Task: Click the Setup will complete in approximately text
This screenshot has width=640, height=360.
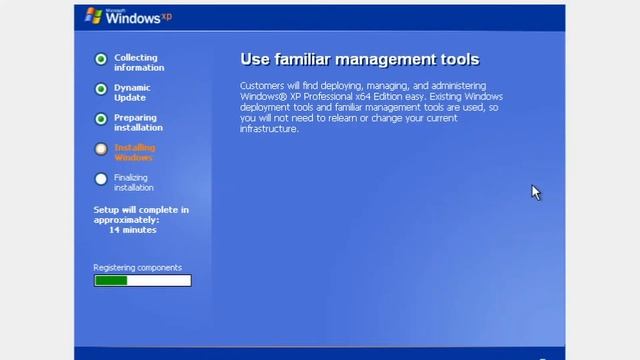Action: (x=141, y=215)
